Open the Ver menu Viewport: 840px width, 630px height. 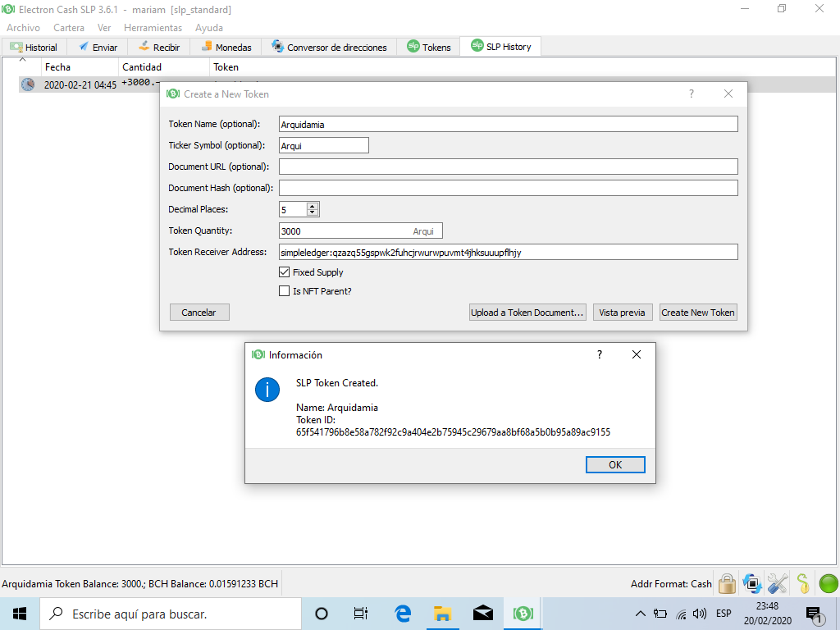pos(104,27)
